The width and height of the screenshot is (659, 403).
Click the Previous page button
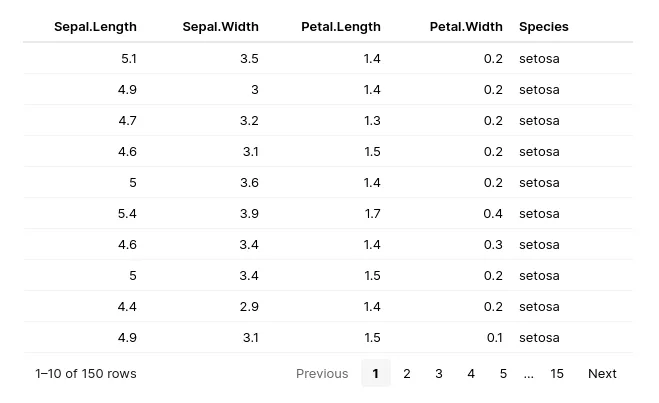pos(322,373)
